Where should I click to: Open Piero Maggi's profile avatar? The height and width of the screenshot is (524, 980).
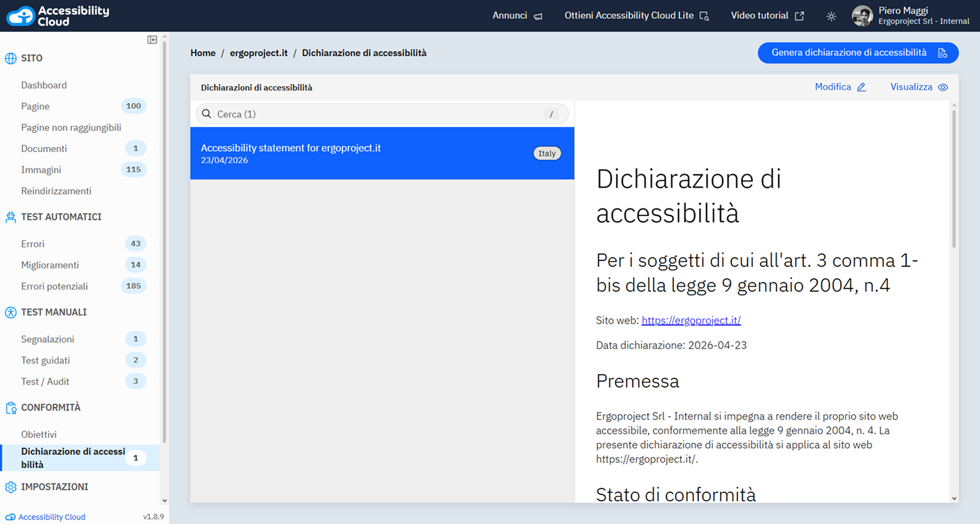(862, 16)
